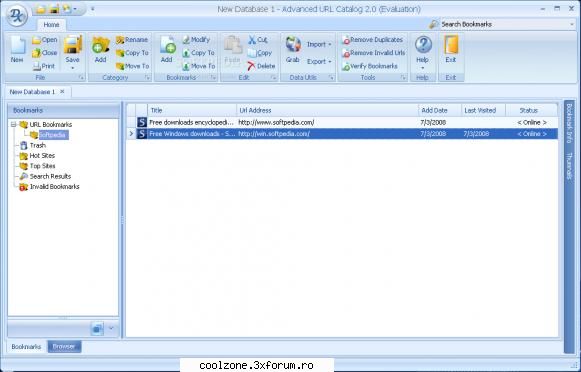Select the Bookmarks bottom tab
The image size is (581, 372).
click(x=26, y=347)
